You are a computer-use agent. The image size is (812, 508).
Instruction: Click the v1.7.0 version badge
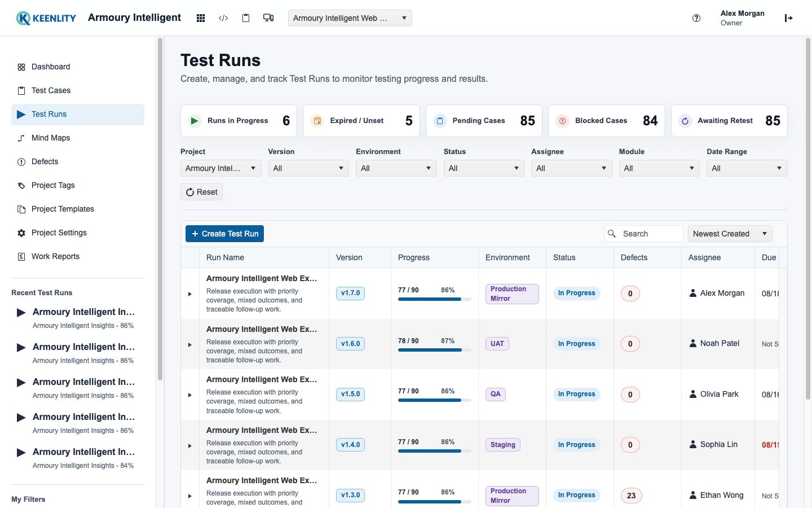350,293
